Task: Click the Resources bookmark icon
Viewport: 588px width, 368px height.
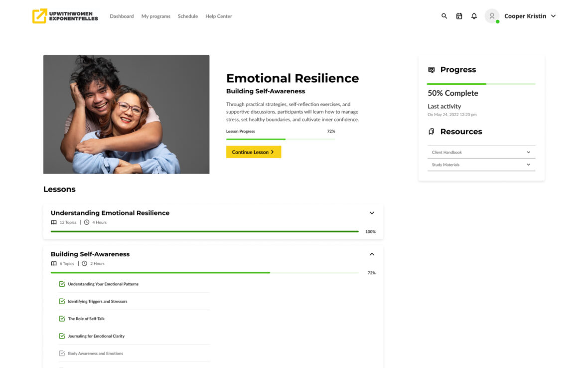Action: pyautogui.click(x=431, y=131)
